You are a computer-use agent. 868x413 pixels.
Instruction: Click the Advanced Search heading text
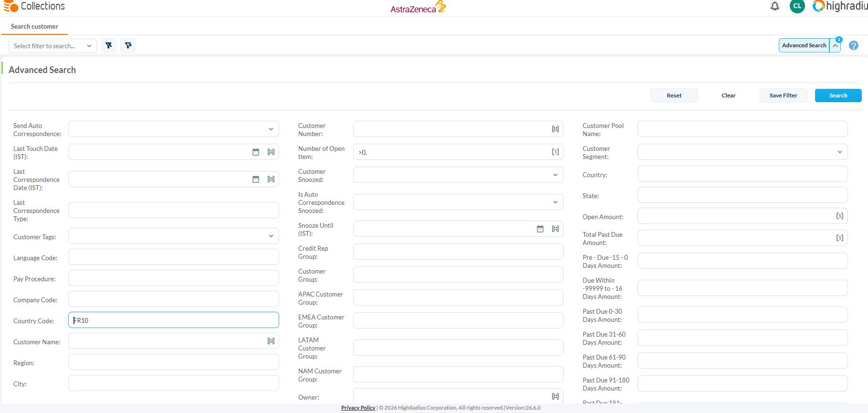coord(42,70)
